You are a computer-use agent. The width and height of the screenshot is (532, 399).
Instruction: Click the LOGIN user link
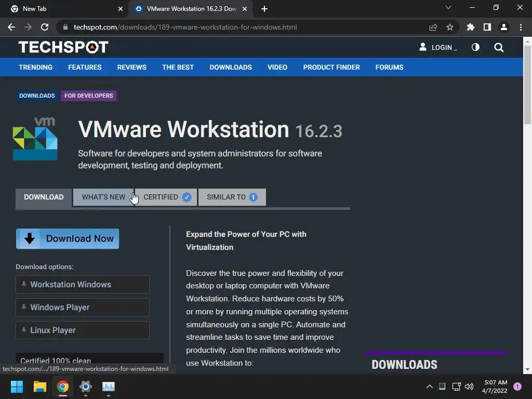coord(438,47)
